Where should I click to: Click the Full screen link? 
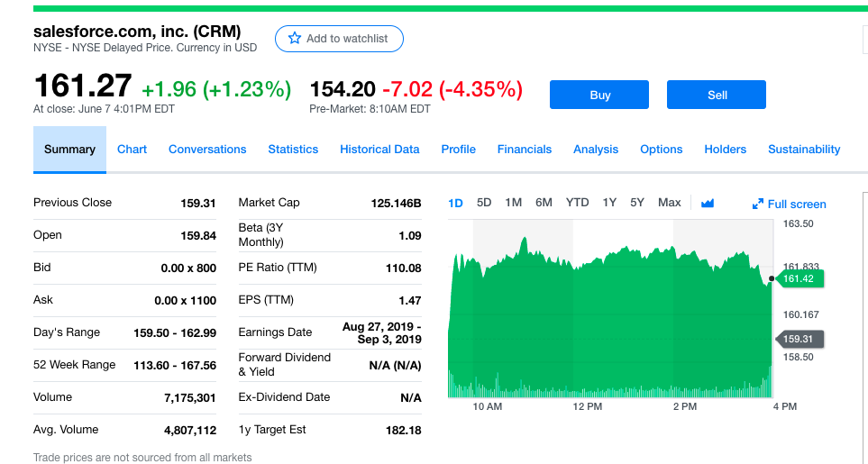[x=797, y=205]
